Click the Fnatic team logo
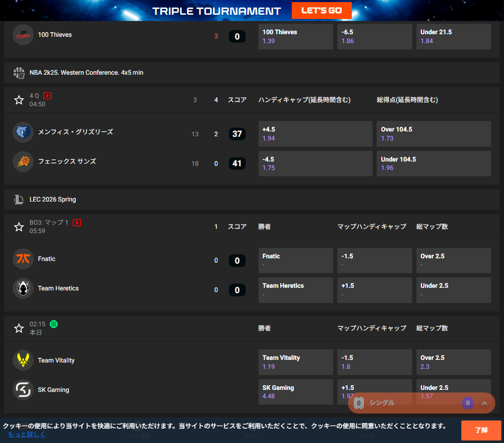Screen dimensions: 504x443 tap(23, 259)
